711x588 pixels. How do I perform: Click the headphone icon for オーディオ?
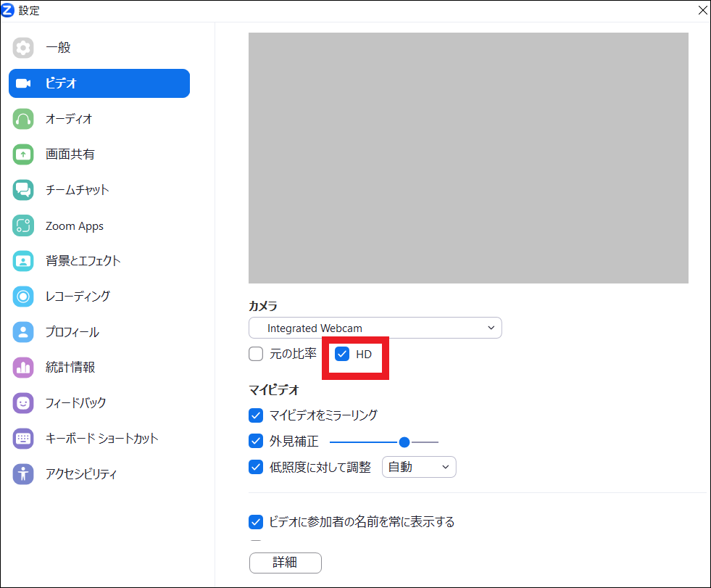pos(23,119)
